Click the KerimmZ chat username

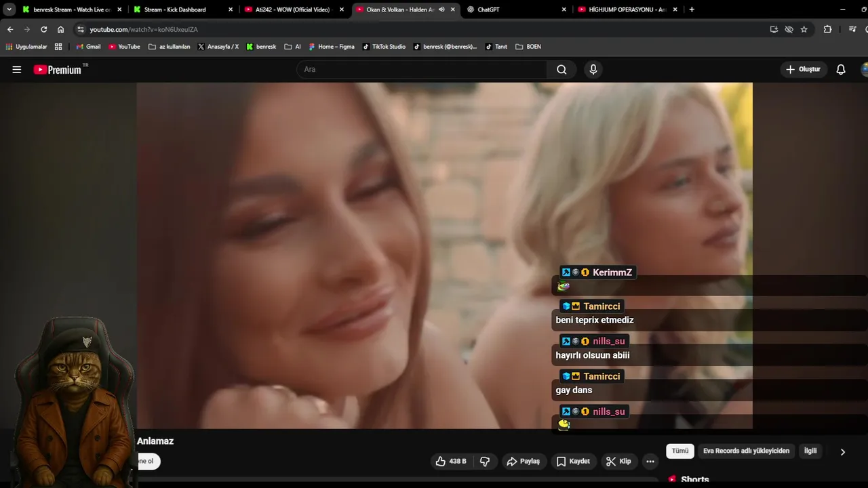tap(612, 272)
